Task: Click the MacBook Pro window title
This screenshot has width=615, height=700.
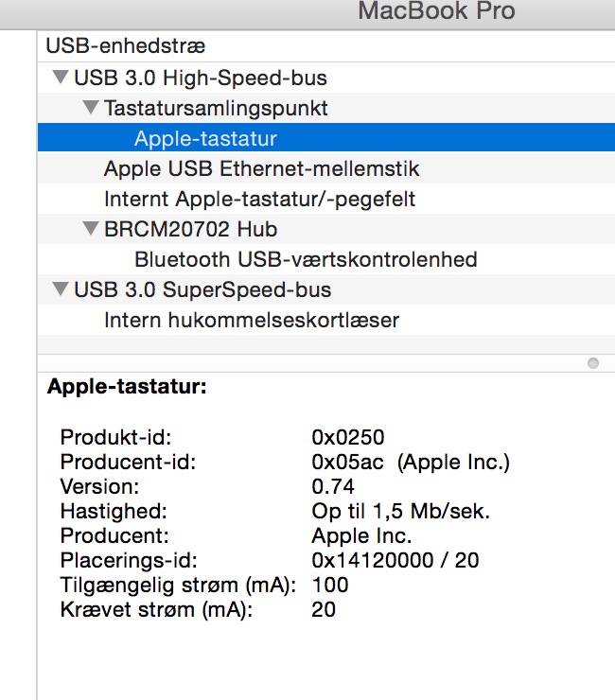Action: coord(436,11)
